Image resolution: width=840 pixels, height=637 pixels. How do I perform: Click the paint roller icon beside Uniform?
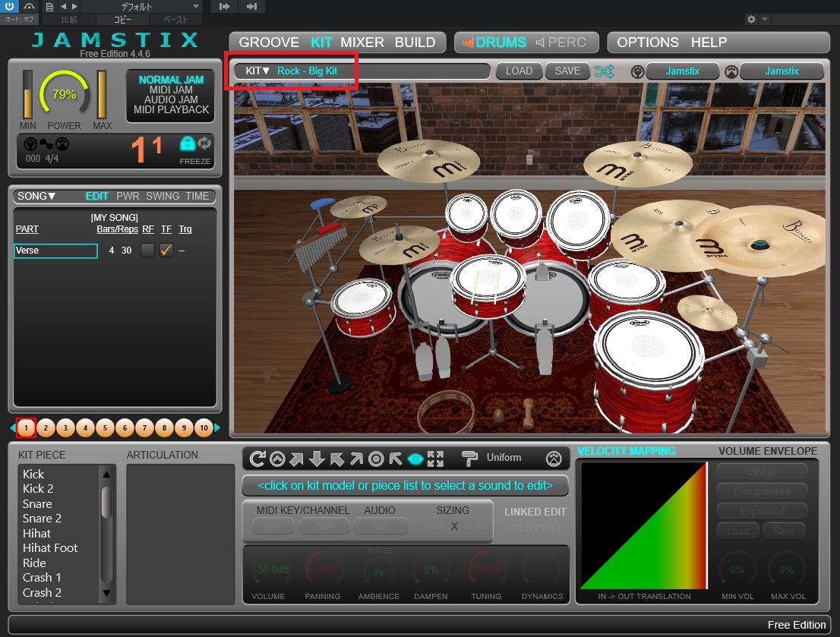[470, 458]
